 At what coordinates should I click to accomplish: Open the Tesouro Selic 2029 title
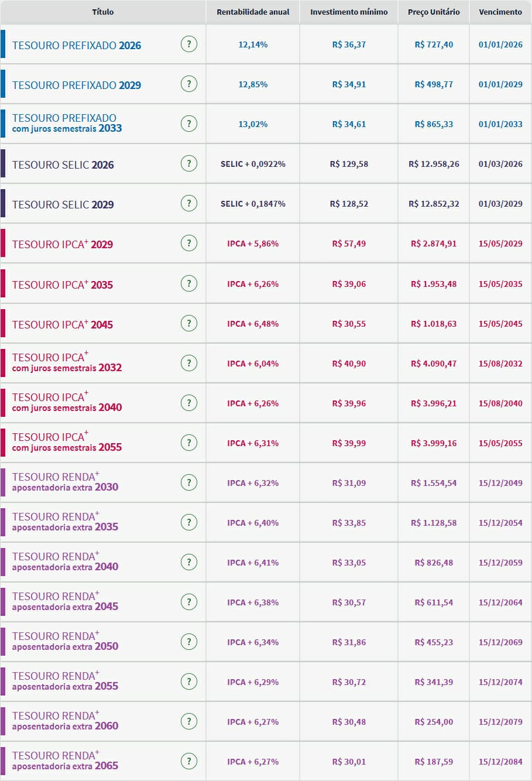click(x=63, y=205)
